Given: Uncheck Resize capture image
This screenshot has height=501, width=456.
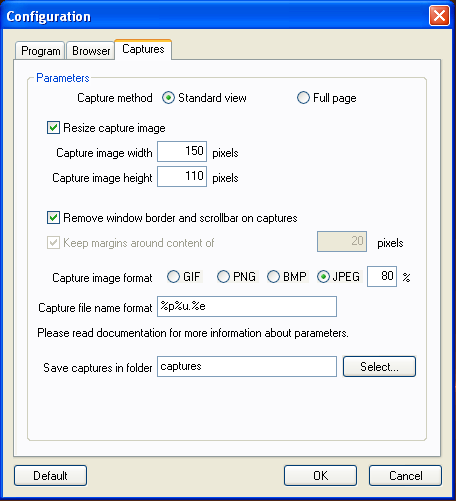Looking at the screenshot, I should click(53, 128).
